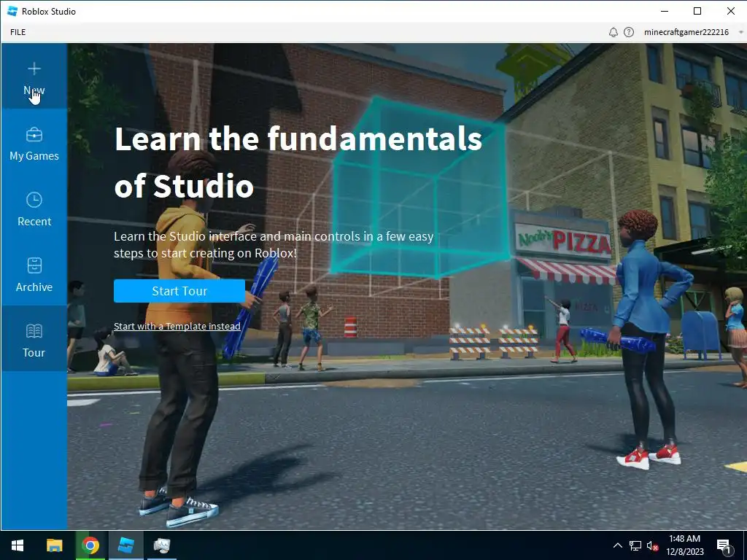This screenshot has width=747, height=560.
Task: Open the FILE menu
Action: (x=18, y=32)
